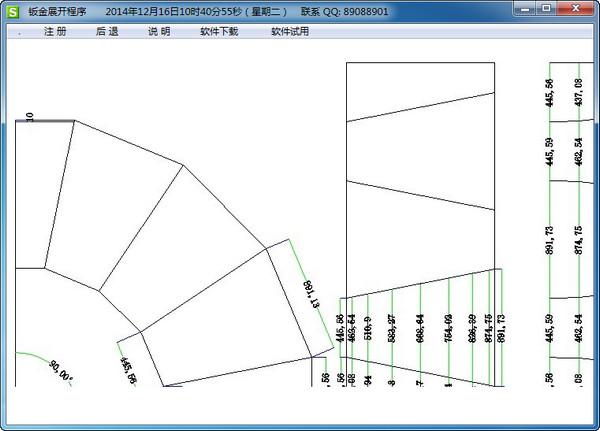The width and height of the screenshot is (600, 431).
Task: Open the 说明 menu
Action: (159, 31)
